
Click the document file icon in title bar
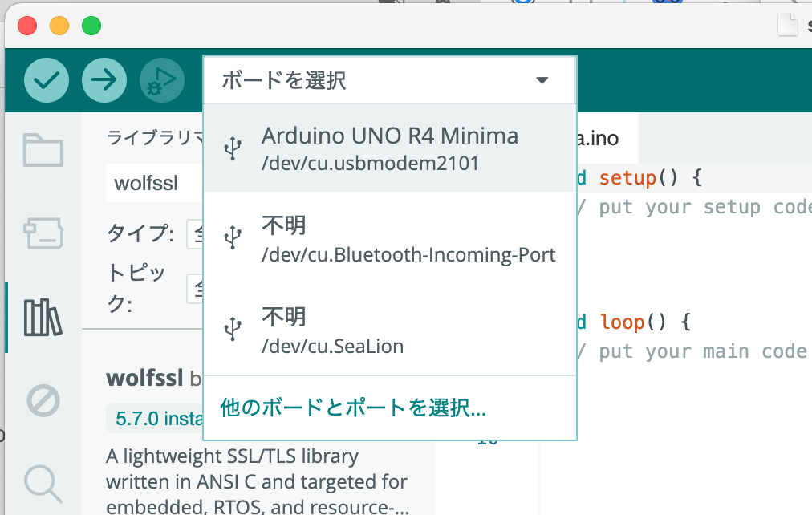click(x=788, y=25)
